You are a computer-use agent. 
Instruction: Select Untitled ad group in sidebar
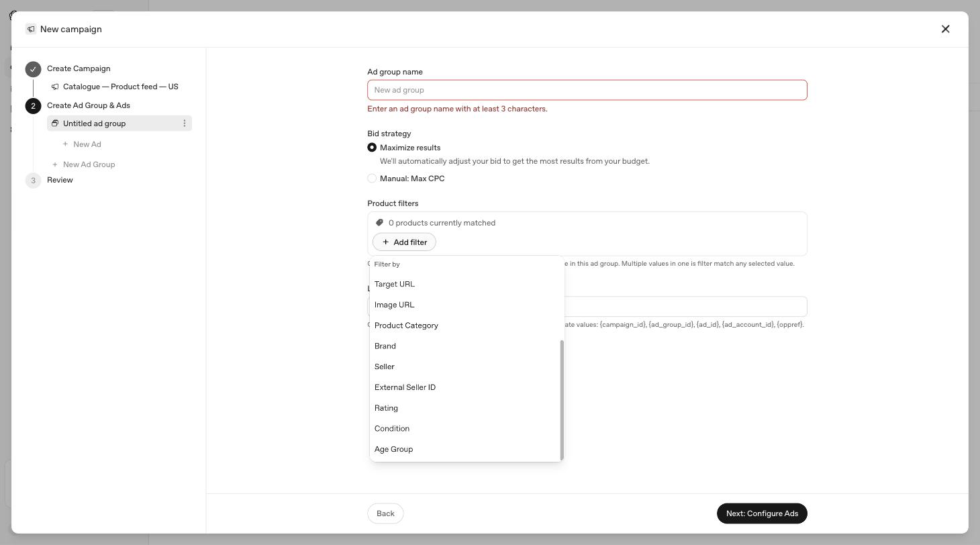[119, 123]
